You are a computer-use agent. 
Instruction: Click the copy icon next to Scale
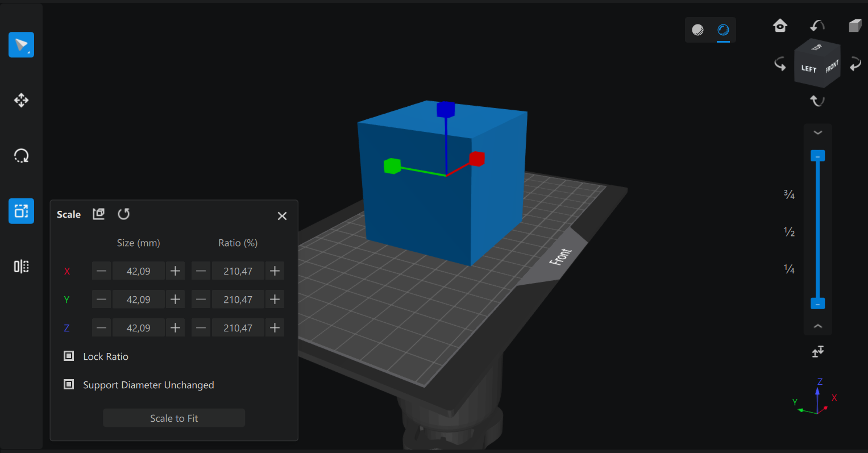tap(99, 214)
